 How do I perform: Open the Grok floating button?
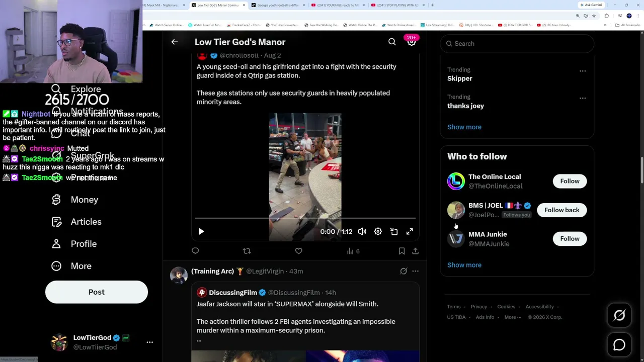(619, 316)
